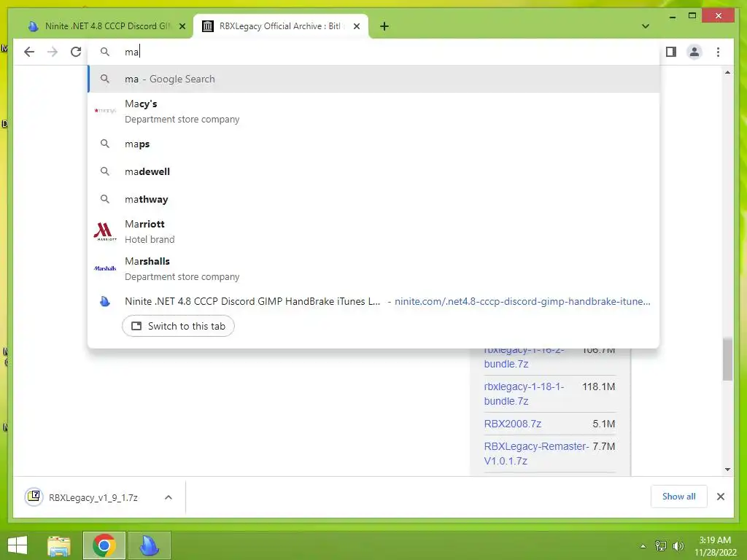Open the profile avatar menu
Screen dimensions: 747x560
click(694, 52)
